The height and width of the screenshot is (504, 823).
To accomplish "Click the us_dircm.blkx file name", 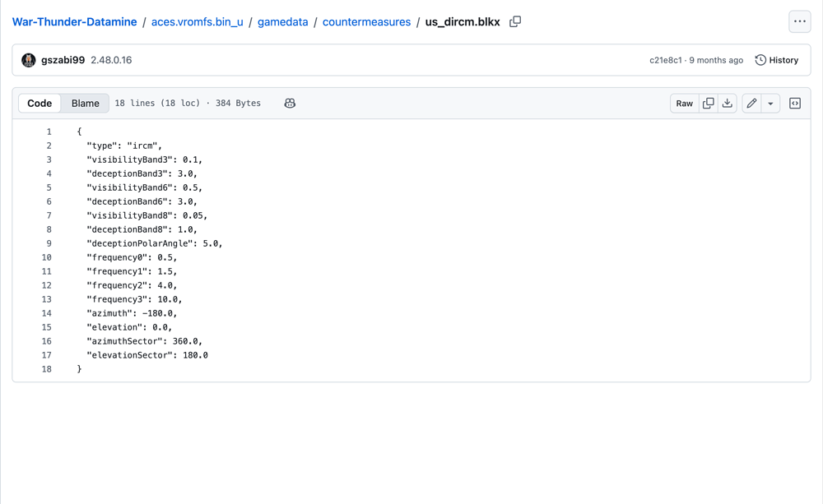I will (463, 22).
